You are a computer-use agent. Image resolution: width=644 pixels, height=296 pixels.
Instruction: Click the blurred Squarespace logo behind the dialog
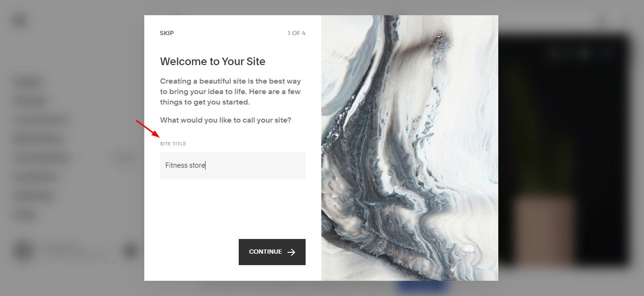(20, 21)
